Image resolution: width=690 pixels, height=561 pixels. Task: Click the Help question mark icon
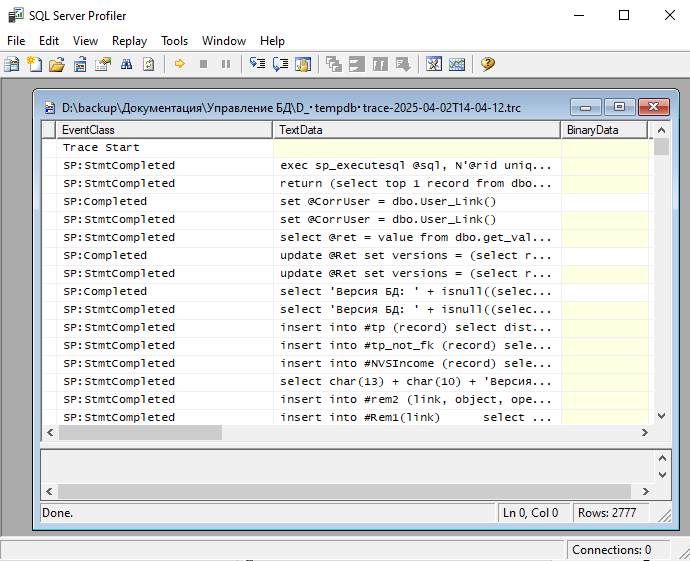click(x=488, y=64)
